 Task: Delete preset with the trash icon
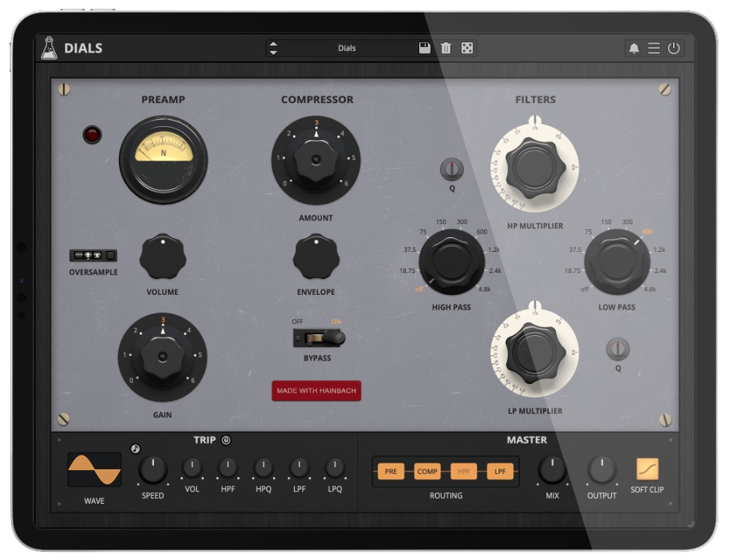tap(445, 48)
